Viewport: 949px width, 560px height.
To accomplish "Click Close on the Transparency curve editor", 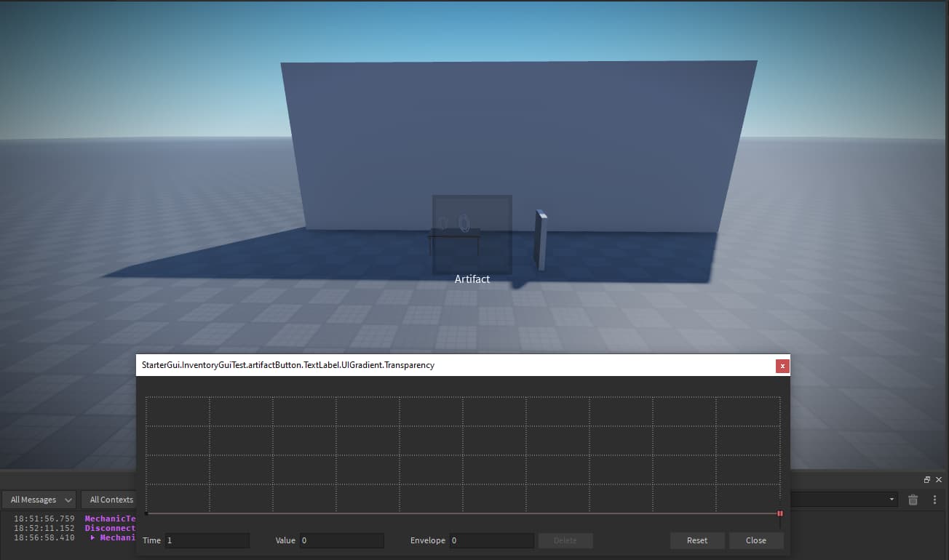I will [756, 540].
